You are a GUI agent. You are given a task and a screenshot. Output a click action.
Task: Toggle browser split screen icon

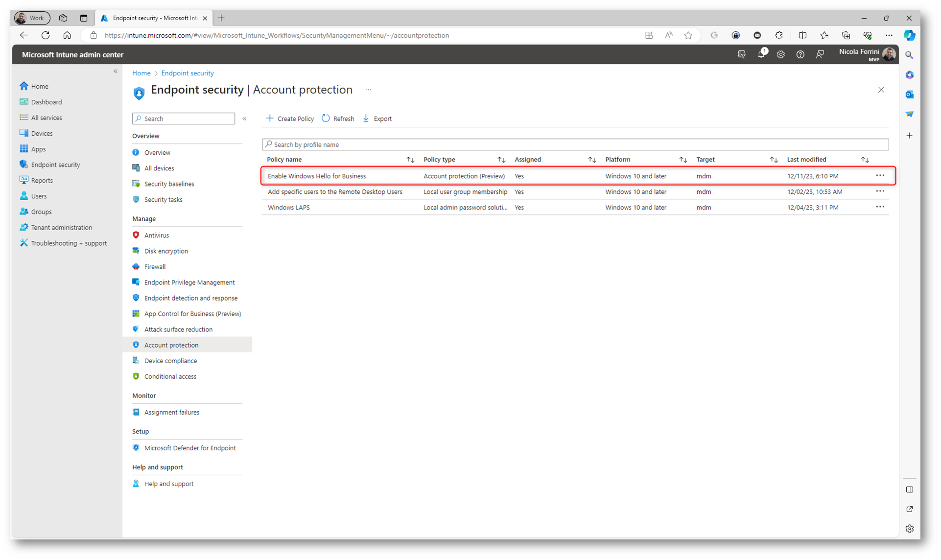[802, 35]
